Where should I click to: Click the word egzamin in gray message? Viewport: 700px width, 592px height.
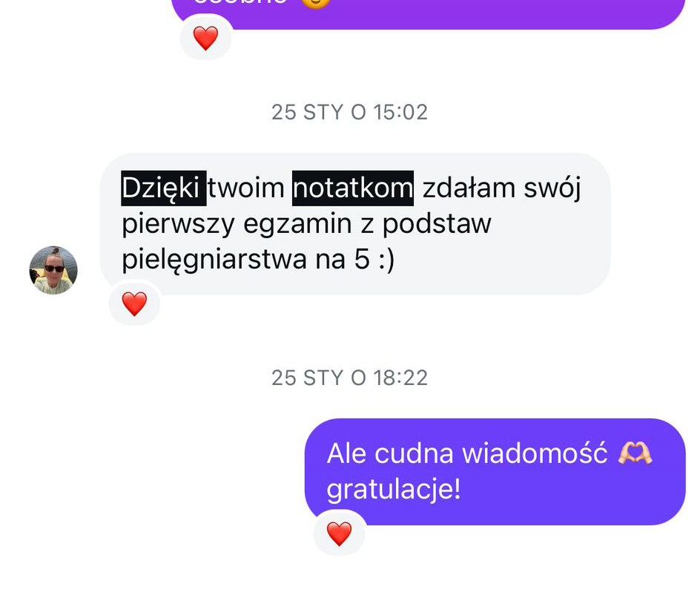(297, 225)
